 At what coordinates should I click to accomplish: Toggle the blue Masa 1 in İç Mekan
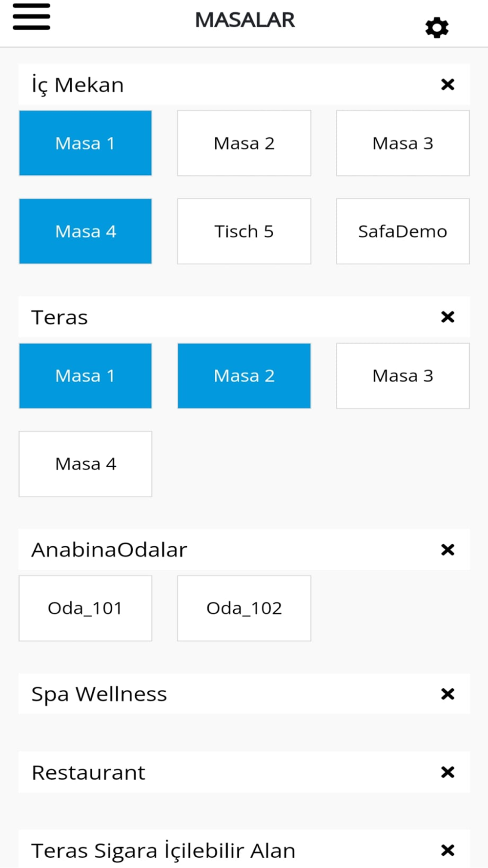pyautogui.click(x=85, y=143)
